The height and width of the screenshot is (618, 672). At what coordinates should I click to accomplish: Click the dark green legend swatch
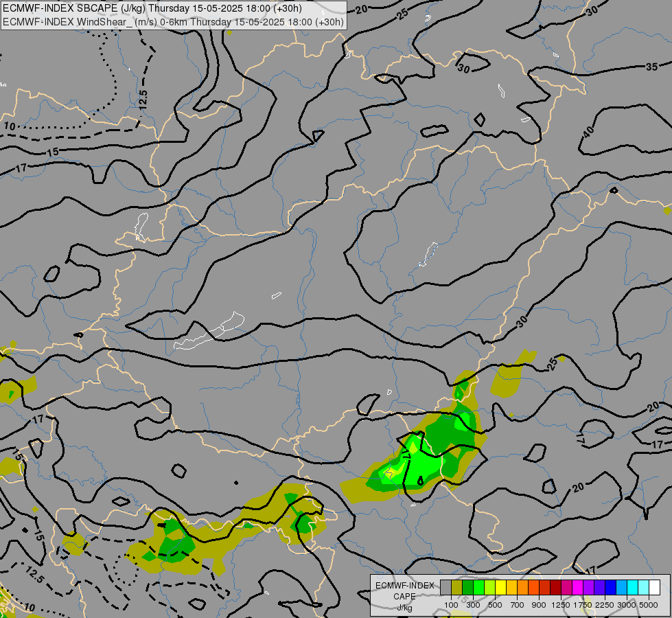click(x=468, y=588)
